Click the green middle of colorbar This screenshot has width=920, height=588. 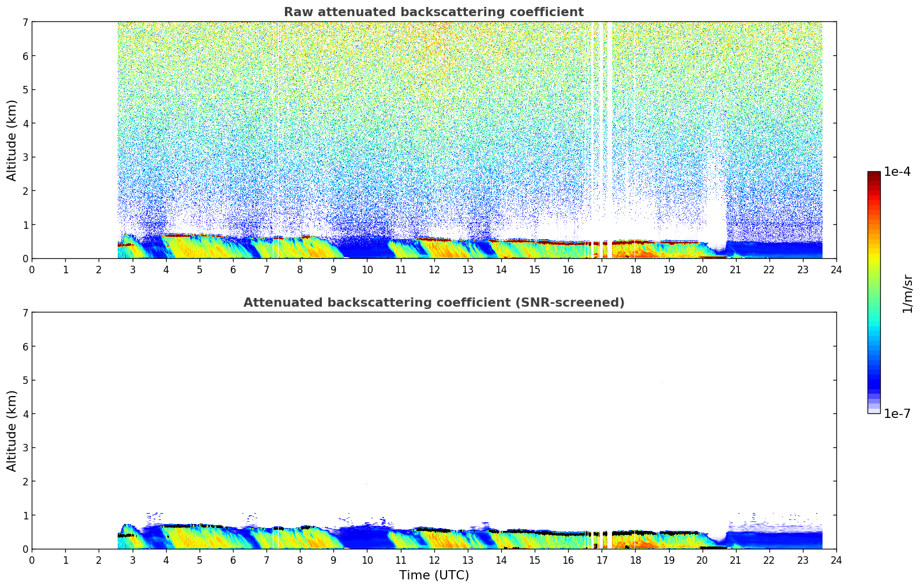[x=874, y=288]
